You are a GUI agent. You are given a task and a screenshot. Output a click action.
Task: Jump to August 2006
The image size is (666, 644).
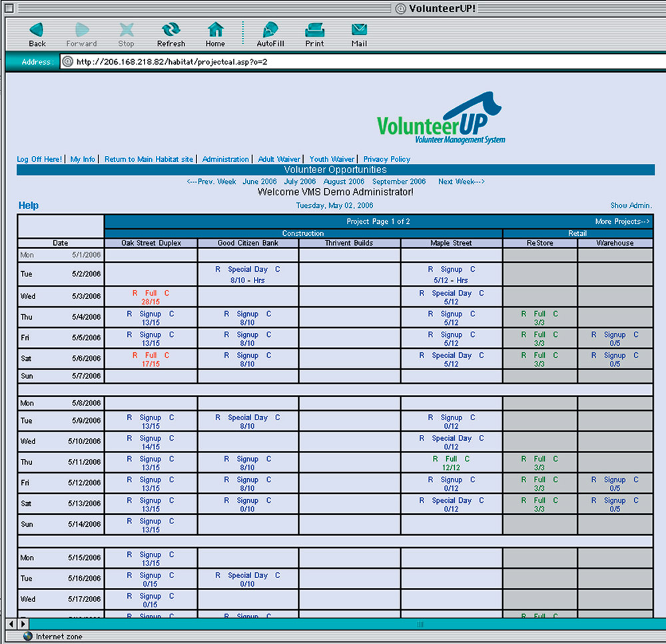pos(344,181)
